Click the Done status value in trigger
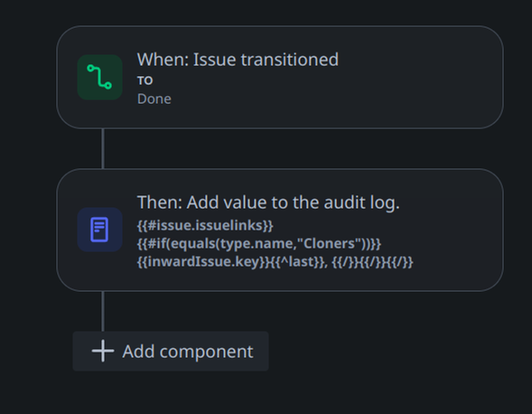Image resolution: width=532 pixels, height=414 pixels. [x=154, y=99]
